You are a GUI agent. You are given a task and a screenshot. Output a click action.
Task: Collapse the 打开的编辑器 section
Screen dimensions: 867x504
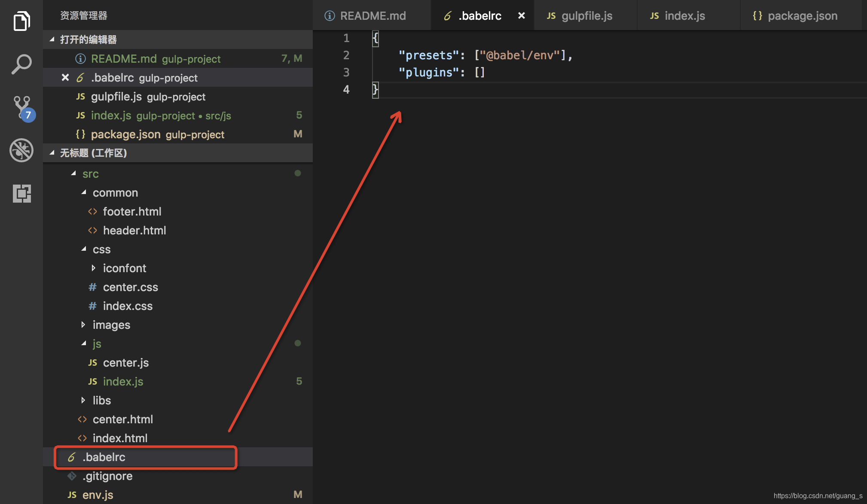52,39
